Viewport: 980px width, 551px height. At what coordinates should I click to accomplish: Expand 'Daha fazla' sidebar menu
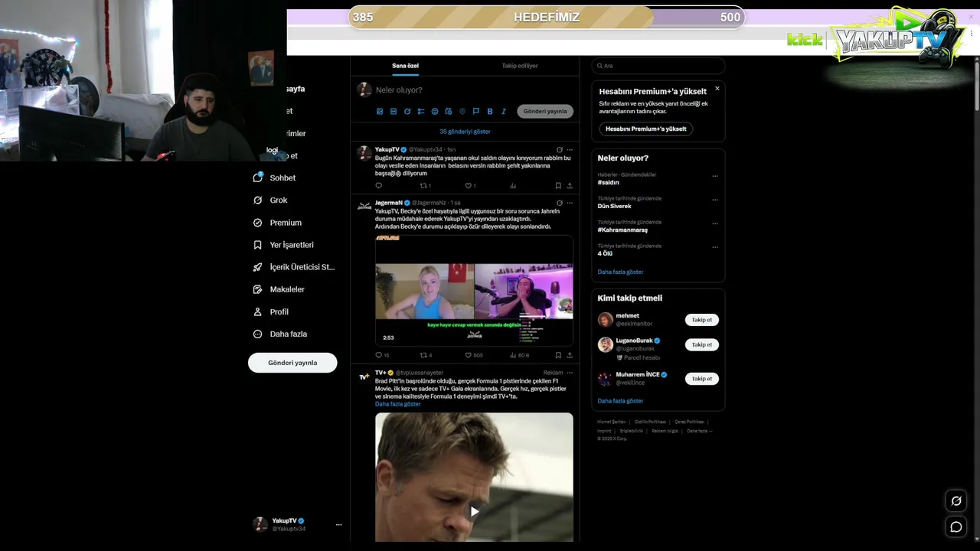tap(280, 334)
